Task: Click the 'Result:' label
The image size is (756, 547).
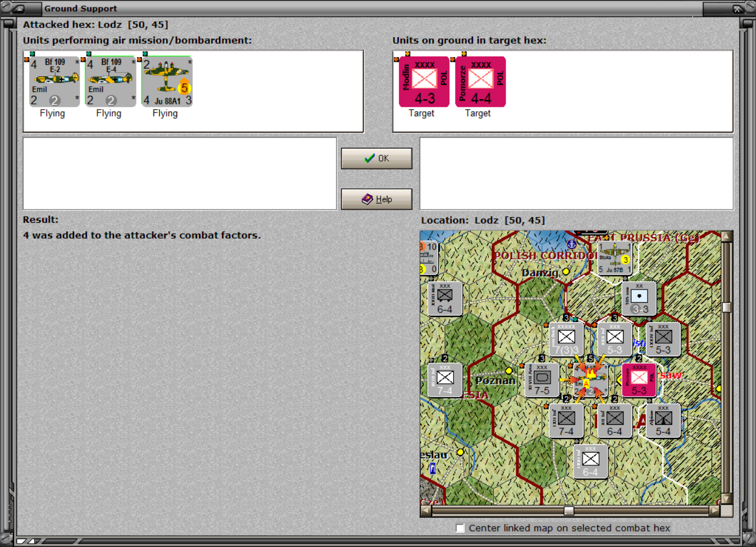Action: tap(41, 220)
